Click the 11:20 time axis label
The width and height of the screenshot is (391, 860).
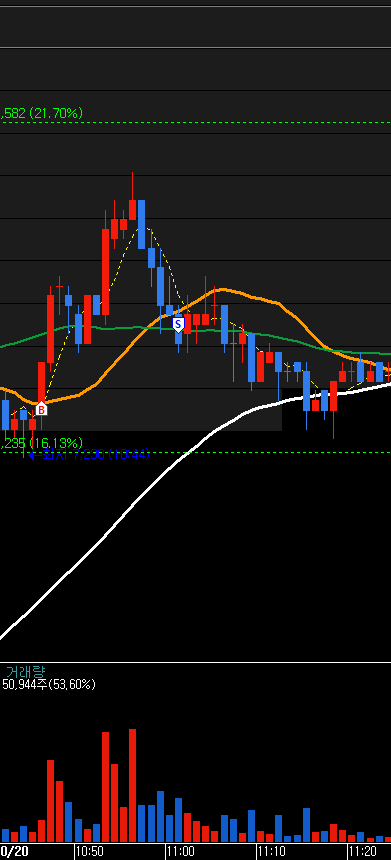[x=362, y=851]
